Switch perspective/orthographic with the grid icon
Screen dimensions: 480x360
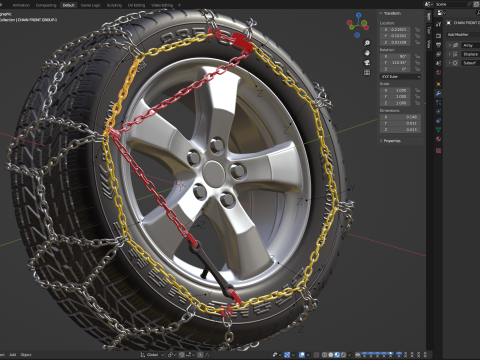tap(367, 72)
